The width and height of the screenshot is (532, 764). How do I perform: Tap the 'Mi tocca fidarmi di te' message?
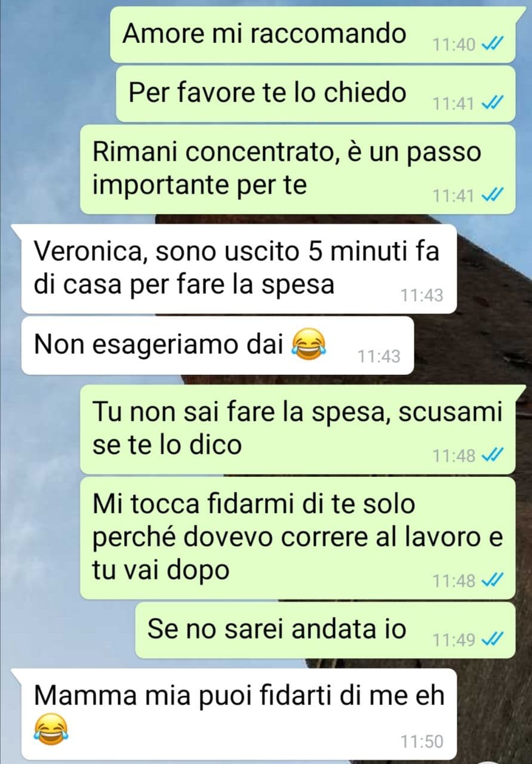click(x=297, y=538)
